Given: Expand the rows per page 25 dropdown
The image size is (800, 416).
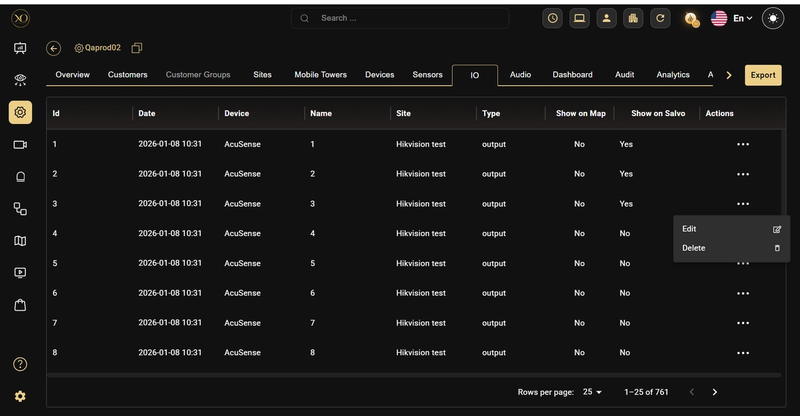Looking at the screenshot, I should click(592, 391).
